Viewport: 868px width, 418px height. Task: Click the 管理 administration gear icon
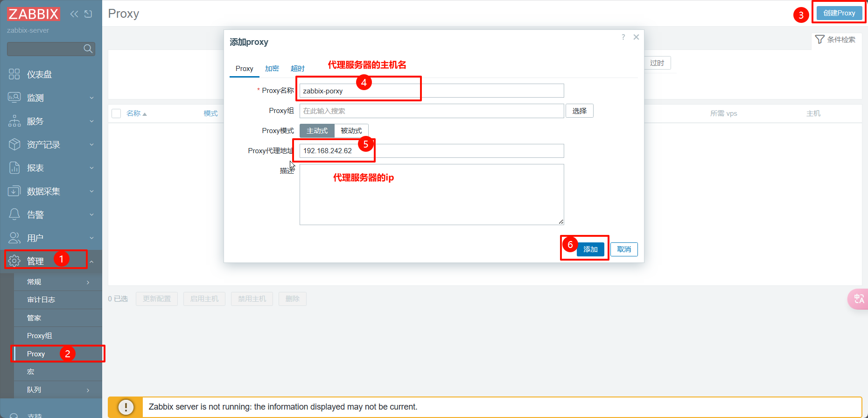(x=14, y=261)
